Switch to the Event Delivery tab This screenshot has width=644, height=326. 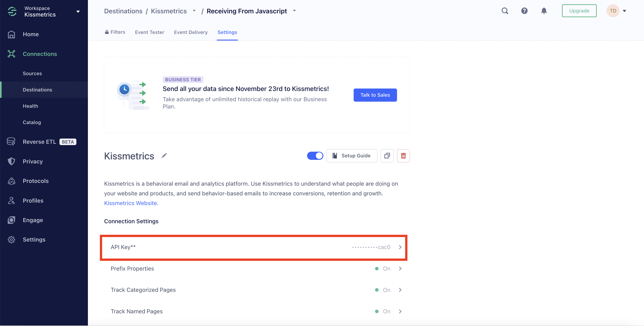pos(191,32)
